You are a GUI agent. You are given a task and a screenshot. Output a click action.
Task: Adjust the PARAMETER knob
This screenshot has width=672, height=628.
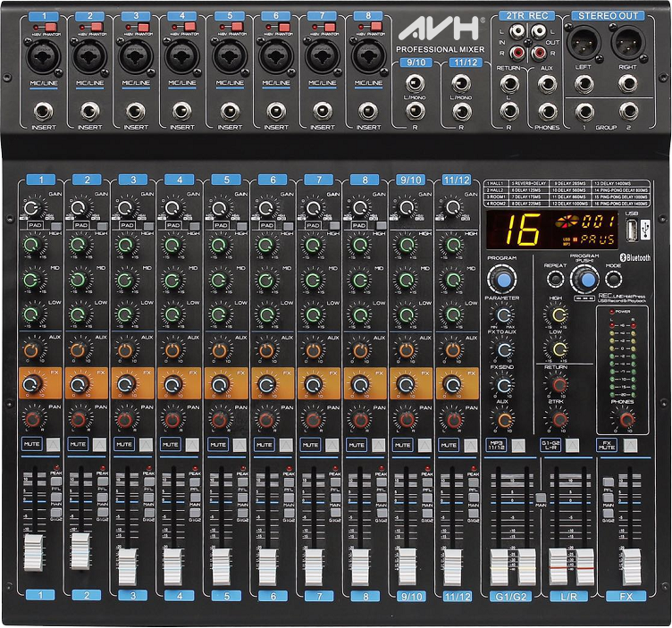click(x=503, y=314)
